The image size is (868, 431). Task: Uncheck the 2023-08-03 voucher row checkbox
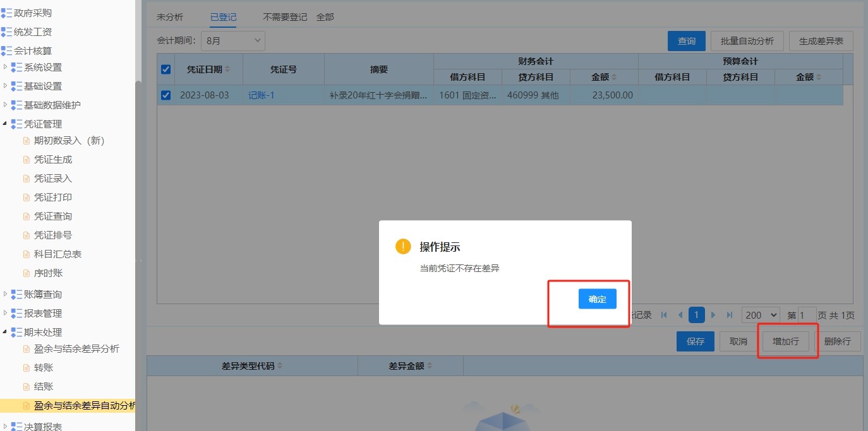click(166, 95)
